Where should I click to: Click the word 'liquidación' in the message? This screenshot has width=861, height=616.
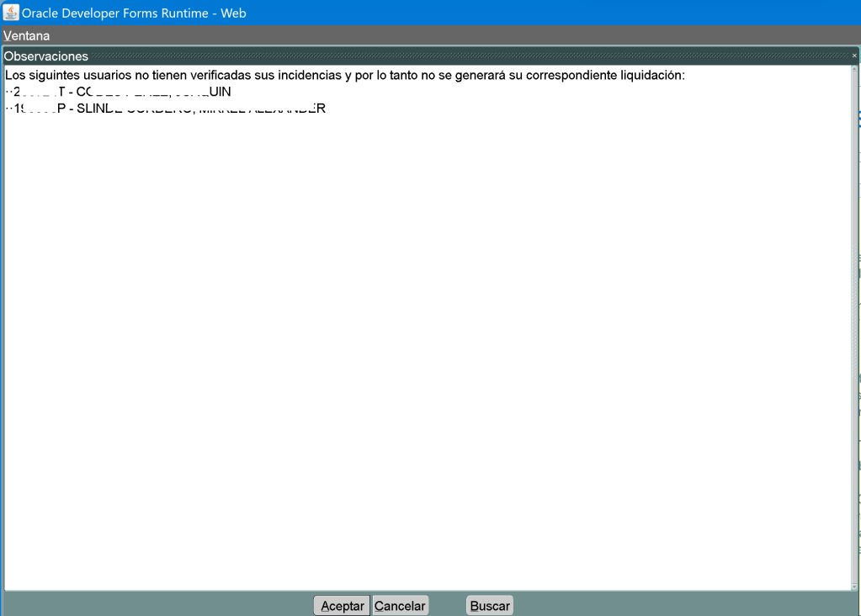coord(652,76)
